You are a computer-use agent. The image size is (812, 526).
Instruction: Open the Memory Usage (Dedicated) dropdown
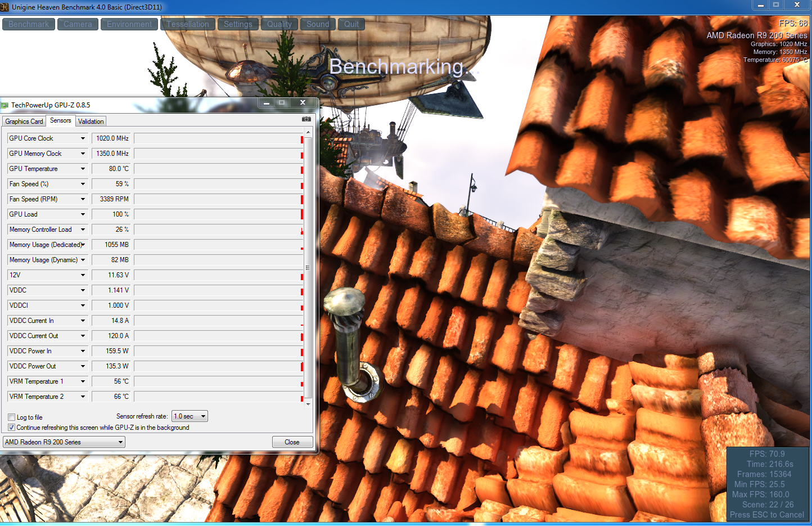point(83,245)
